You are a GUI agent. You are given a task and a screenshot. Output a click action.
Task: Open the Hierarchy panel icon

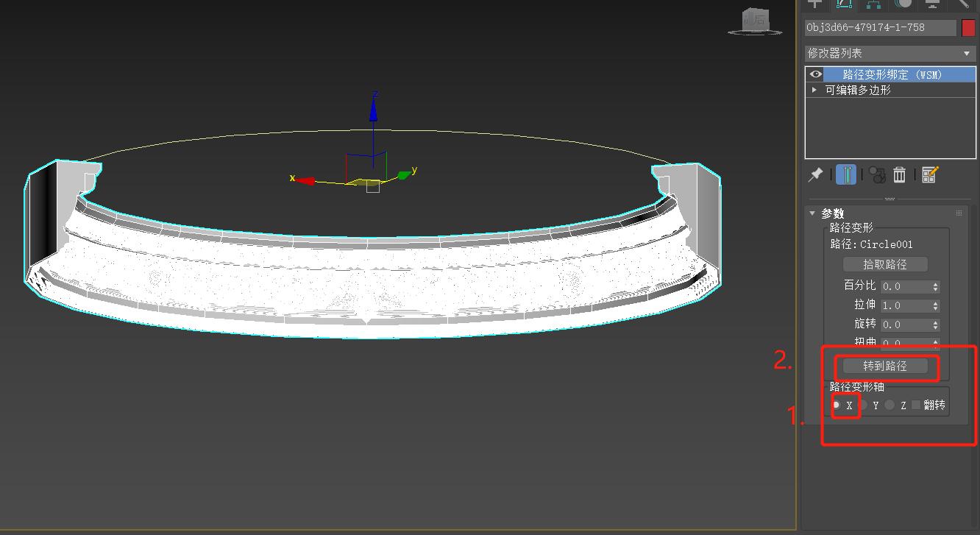873,4
